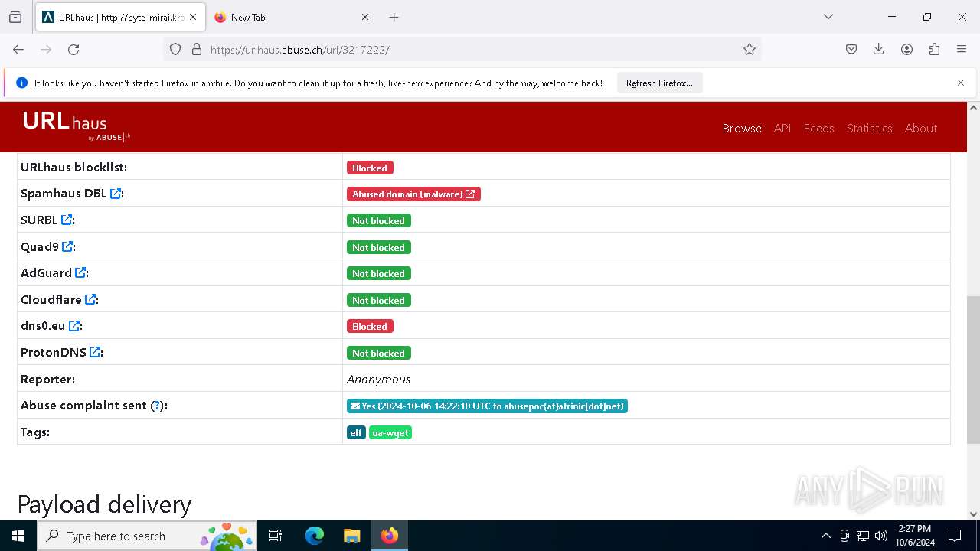Save page to Pocket
This screenshot has height=551, width=980.
click(x=851, y=49)
